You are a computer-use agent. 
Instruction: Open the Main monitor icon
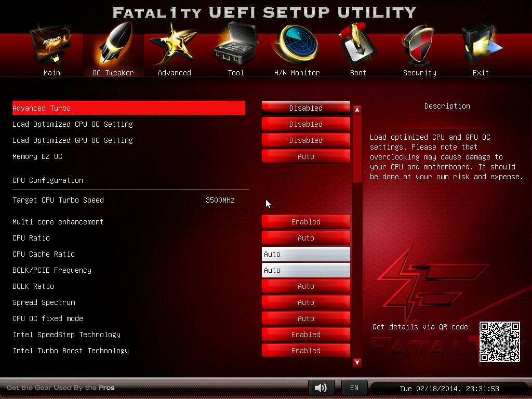click(51, 49)
